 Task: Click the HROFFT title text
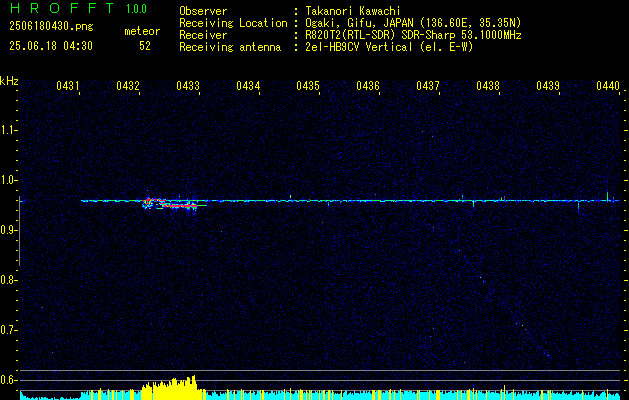tap(62, 8)
